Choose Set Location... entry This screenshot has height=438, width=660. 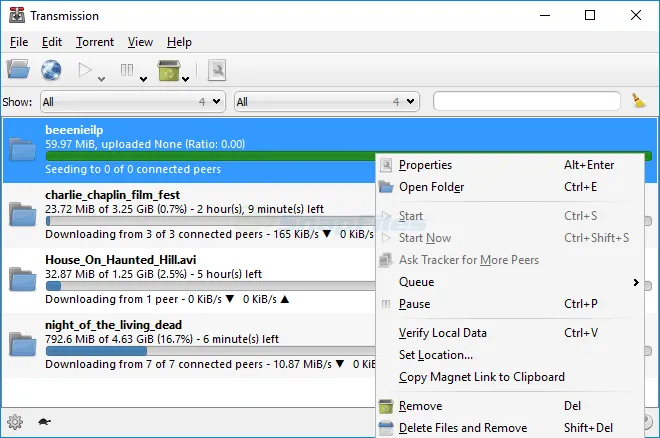tap(509, 355)
